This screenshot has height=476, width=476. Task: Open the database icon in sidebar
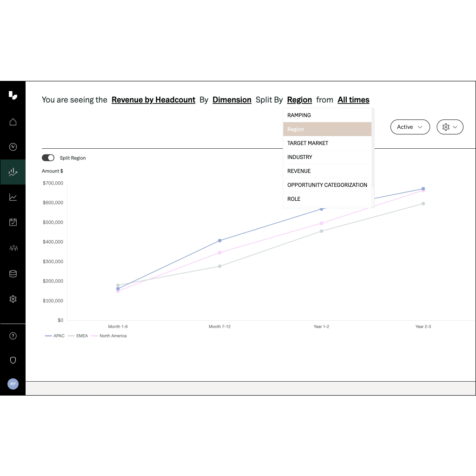click(x=13, y=274)
